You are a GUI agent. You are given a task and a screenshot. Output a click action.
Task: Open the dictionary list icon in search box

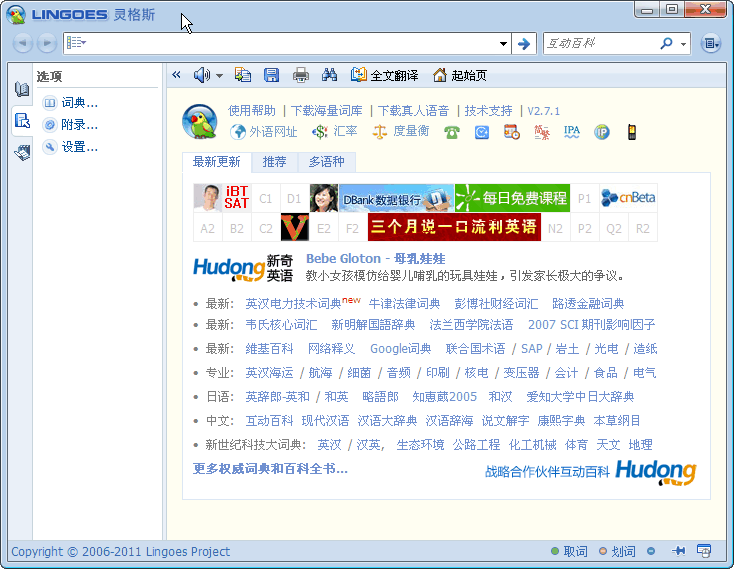coord(76,43)
